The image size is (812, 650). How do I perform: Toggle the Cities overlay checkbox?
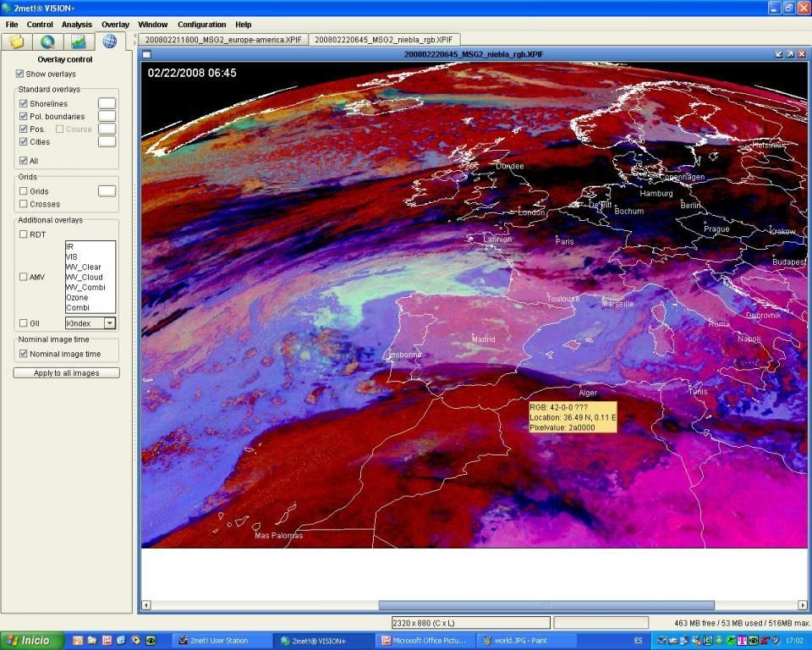[24, 141]
